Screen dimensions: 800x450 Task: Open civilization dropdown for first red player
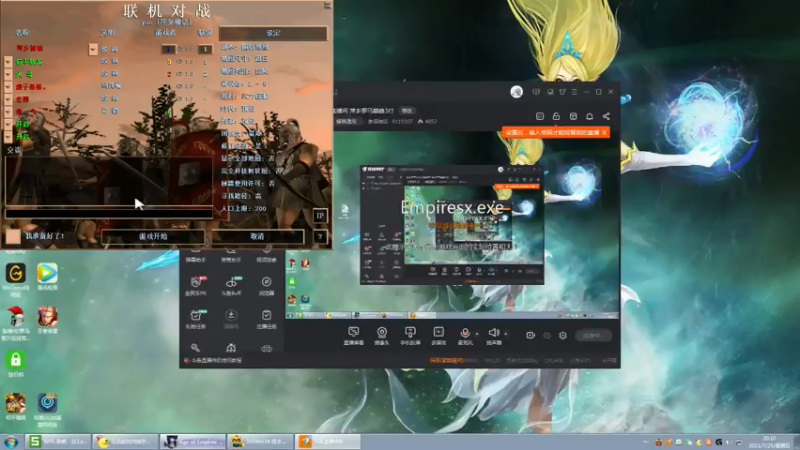(93, 49)
